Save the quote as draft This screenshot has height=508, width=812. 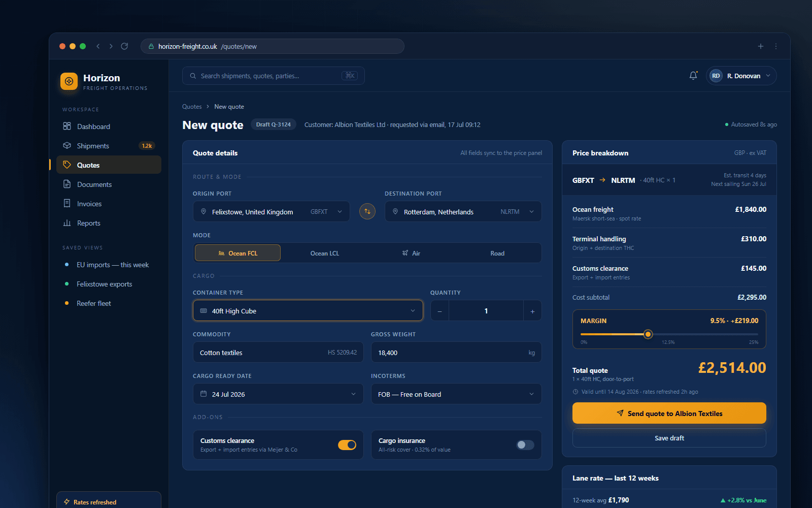click(669, 438)
